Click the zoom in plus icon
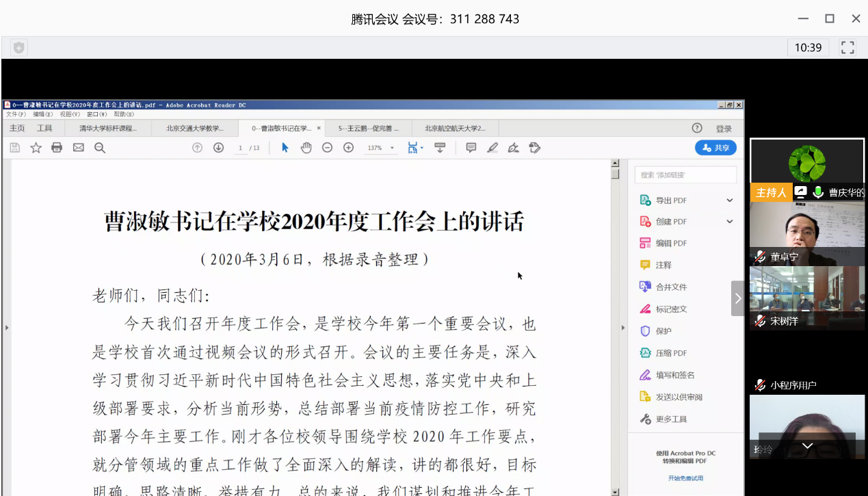 point(348,148)
